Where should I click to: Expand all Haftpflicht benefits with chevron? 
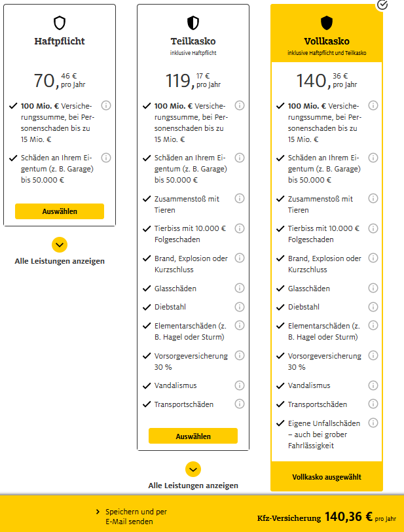60,245
